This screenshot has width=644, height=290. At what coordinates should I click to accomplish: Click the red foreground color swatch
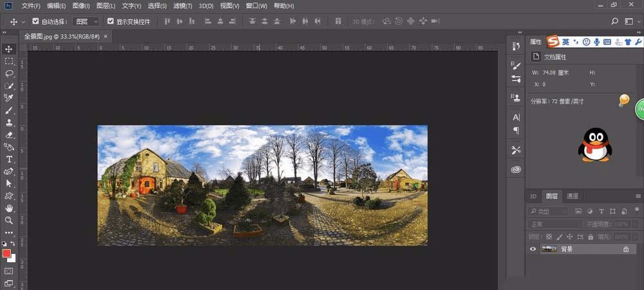click(x=7, y=253)
